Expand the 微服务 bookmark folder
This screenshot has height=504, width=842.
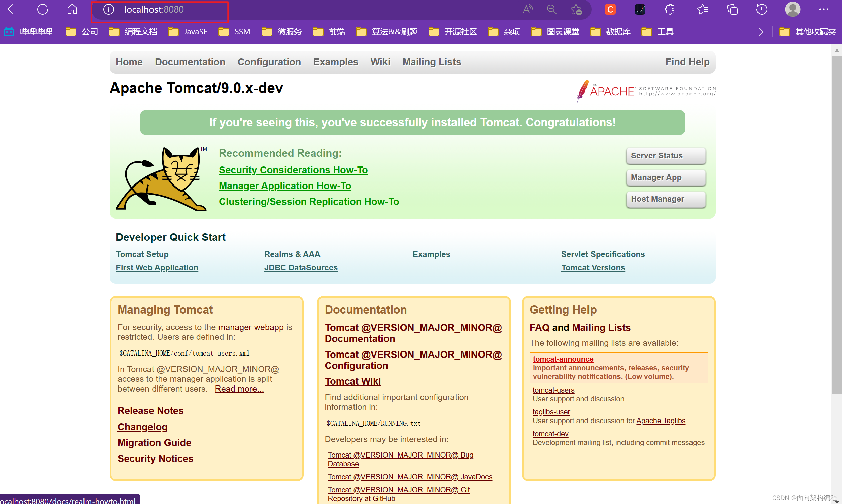pos(282,32)
